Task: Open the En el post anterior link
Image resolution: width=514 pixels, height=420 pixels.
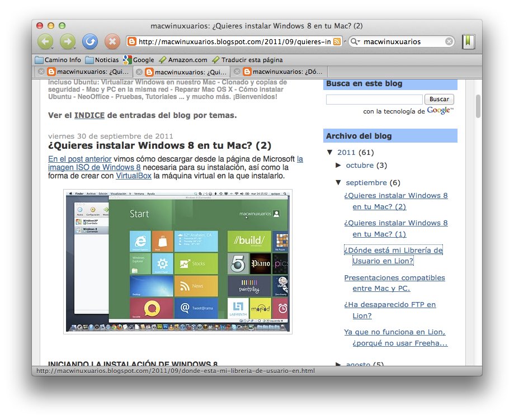Action: pos(79,159)
